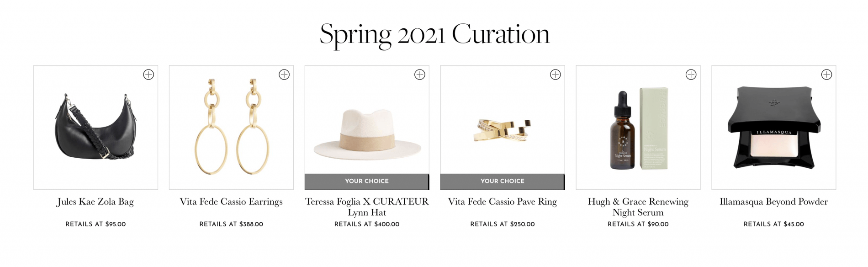The width and height of the screenshot is (868, 267).
Task: Open the Night Serum bottle image
Action: (638, 128)
